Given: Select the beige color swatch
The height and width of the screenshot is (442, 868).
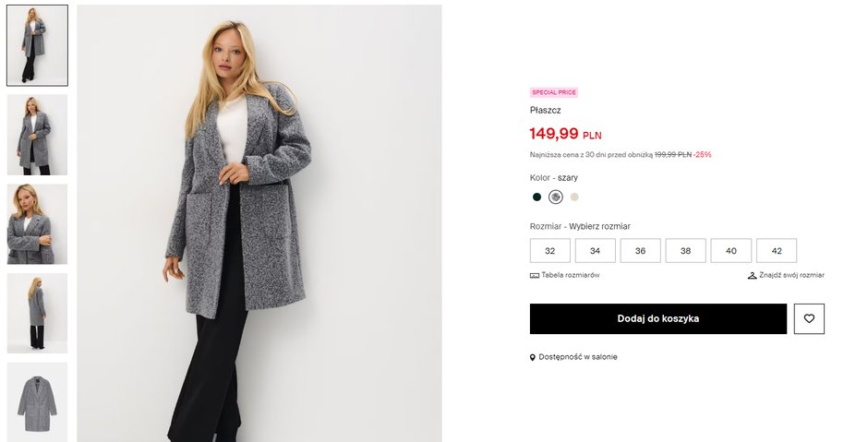Looking at the screenshot, I should tap(574, 197).
